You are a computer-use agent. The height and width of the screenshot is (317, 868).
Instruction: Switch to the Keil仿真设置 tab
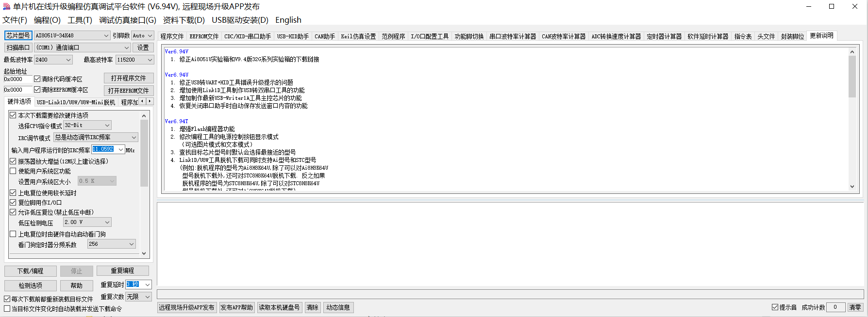click(358, 36)
